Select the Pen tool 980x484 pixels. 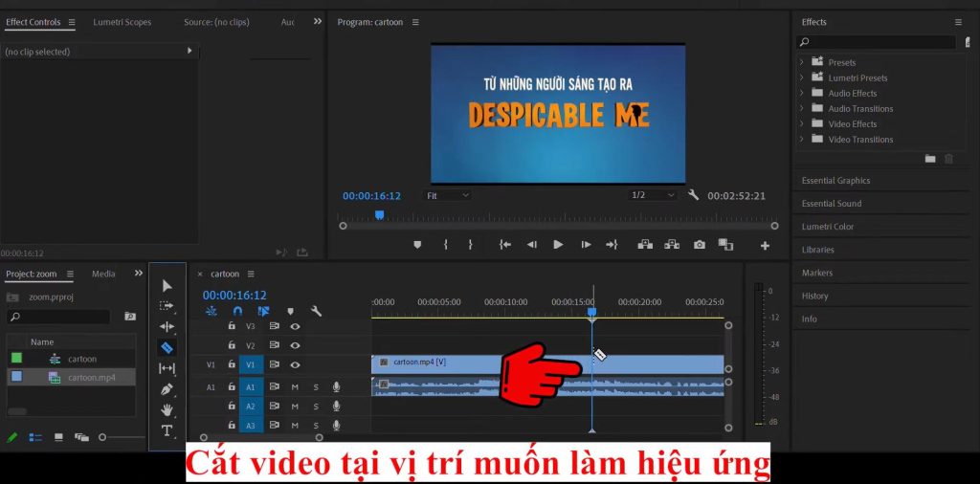pos(167,389)
